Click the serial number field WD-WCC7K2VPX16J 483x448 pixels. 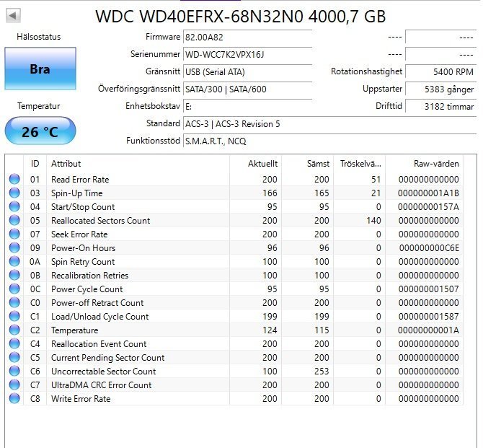point(248,55)
